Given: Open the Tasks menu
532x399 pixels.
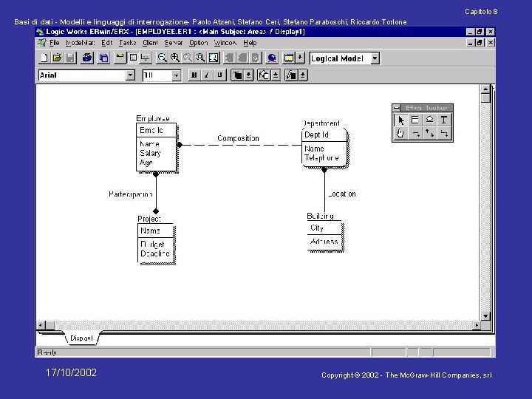Looking at the screenshot, I should click(127, 43).
